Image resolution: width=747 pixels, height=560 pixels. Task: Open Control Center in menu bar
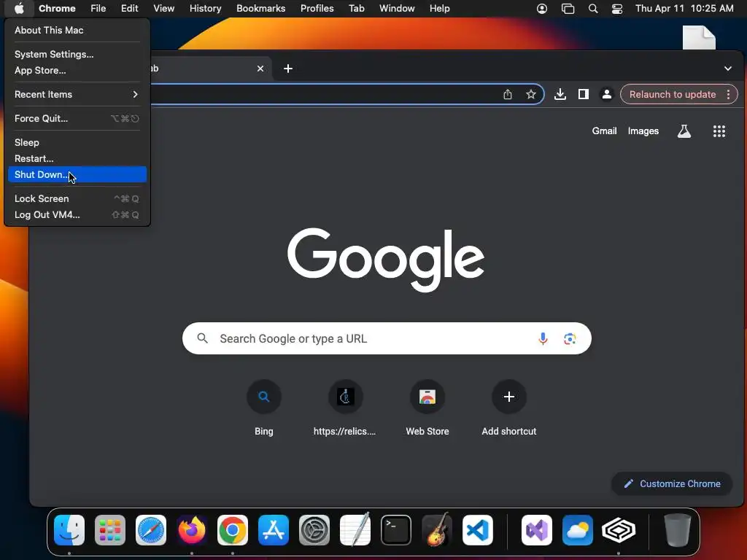coord(617,9)
